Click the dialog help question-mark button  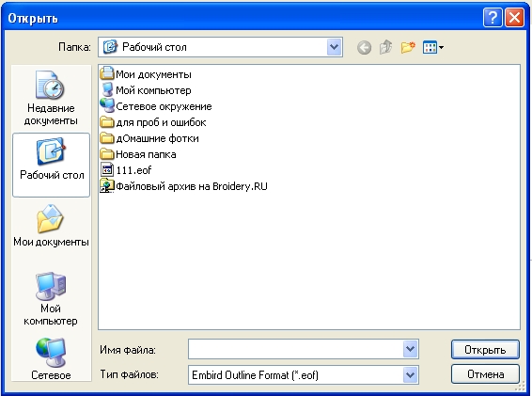493,17
